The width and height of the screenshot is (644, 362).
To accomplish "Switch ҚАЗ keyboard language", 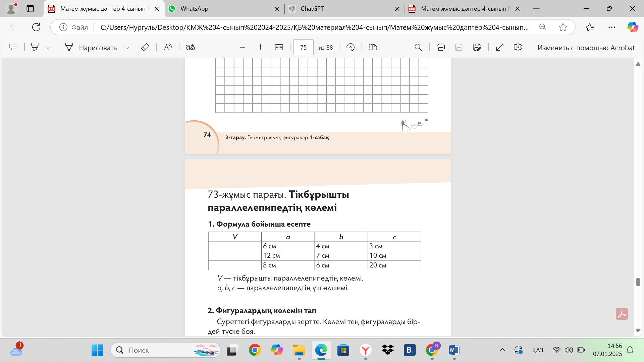I will pos(538,350).
